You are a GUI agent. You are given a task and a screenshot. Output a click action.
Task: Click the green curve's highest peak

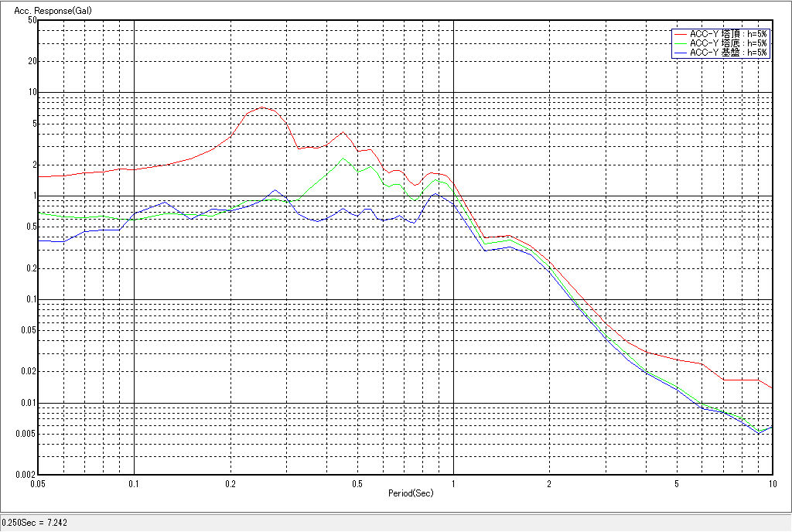pyautogui.click(x=343, y=159)
